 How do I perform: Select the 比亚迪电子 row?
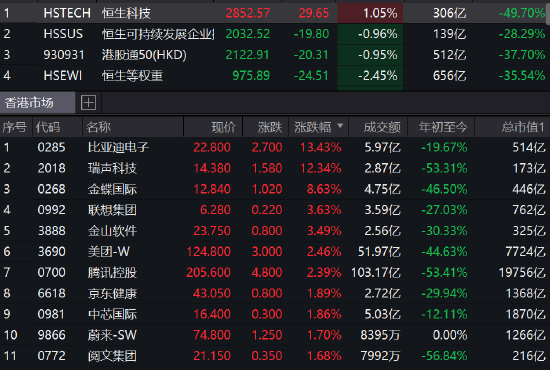275,147
